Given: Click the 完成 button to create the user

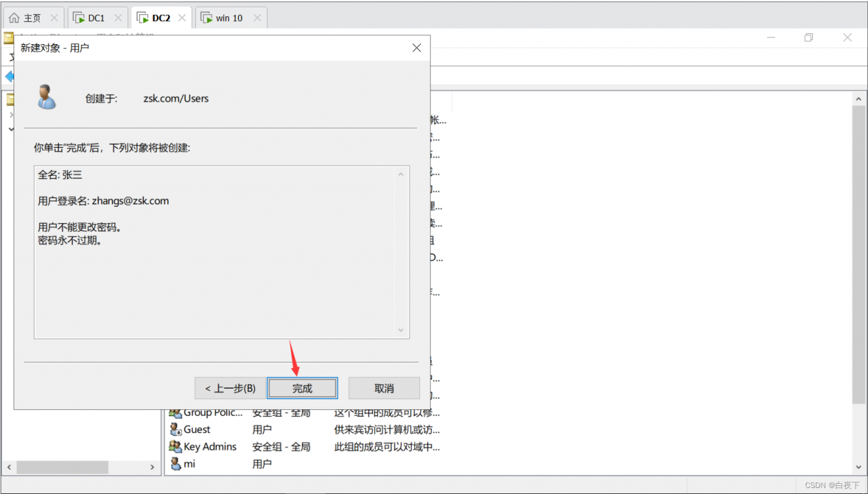Looking at the screenshot, I should (302, 388).
